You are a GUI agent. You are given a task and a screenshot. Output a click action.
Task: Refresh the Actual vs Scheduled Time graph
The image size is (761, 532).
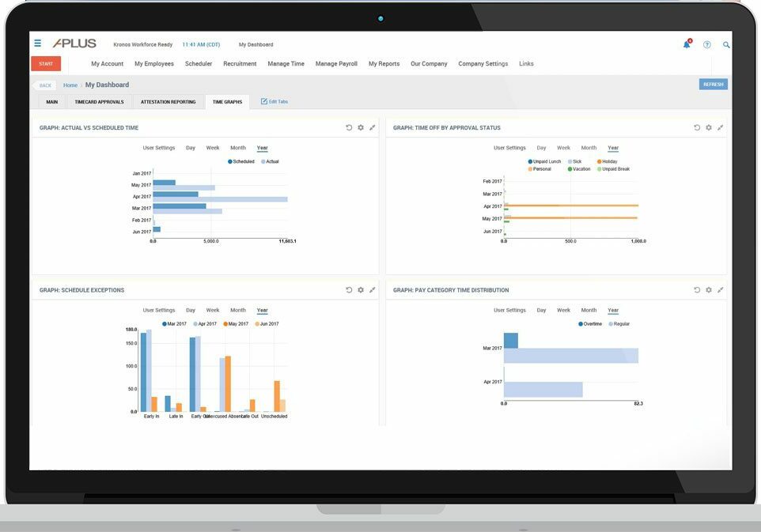[x=349, y=127]
